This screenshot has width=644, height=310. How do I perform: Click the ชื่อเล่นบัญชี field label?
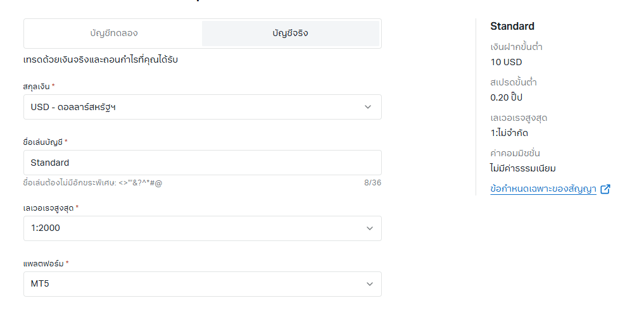(43, 142)
